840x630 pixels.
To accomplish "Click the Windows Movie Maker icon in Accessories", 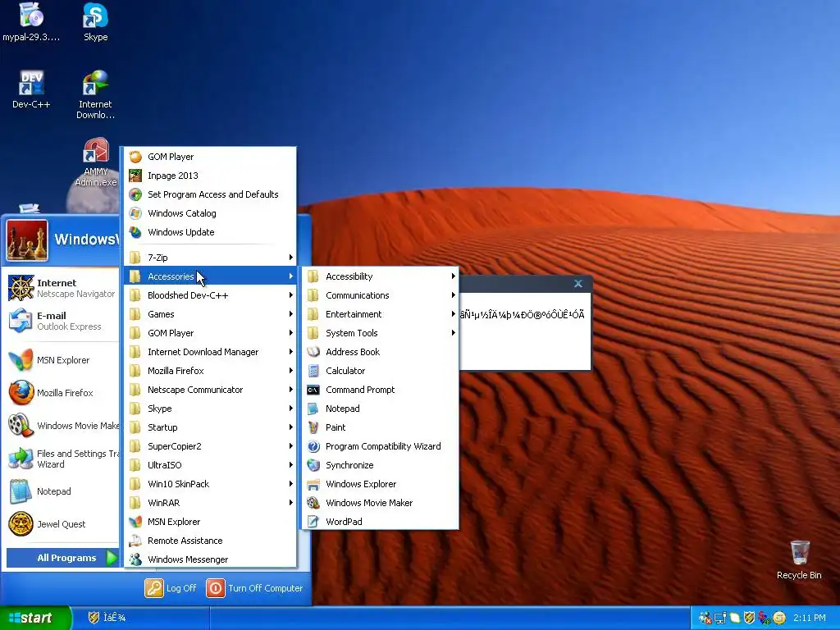I will [313, 503].
